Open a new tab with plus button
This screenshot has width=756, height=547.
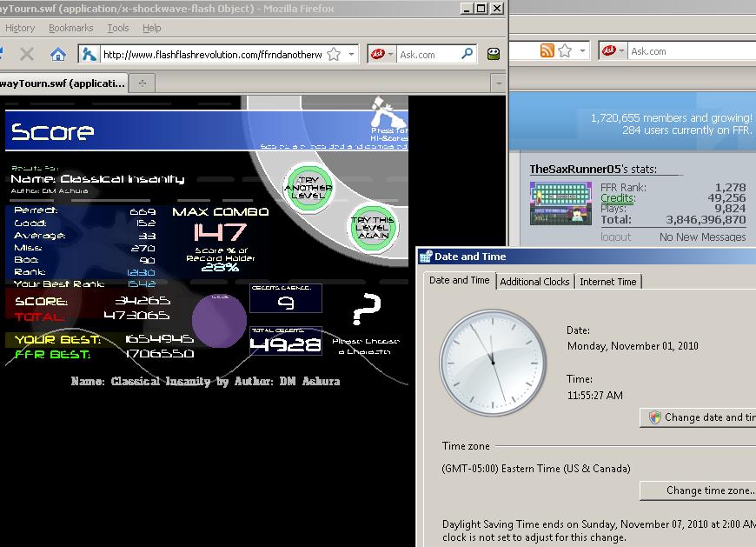pos(143,83)
